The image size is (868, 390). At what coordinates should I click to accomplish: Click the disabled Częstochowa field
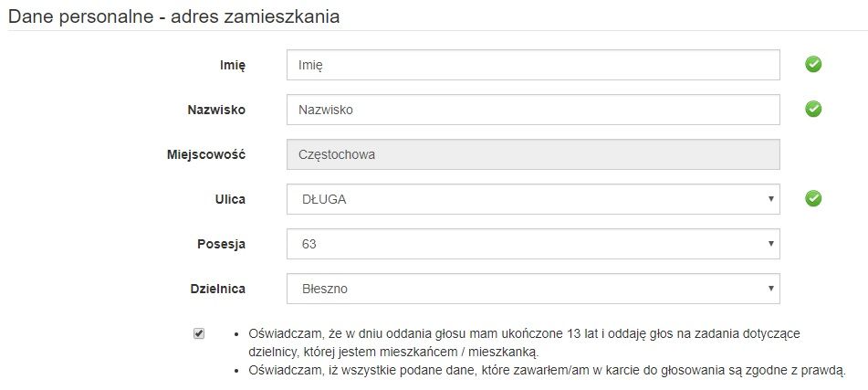pyautogui.click(x=532, y=154)
